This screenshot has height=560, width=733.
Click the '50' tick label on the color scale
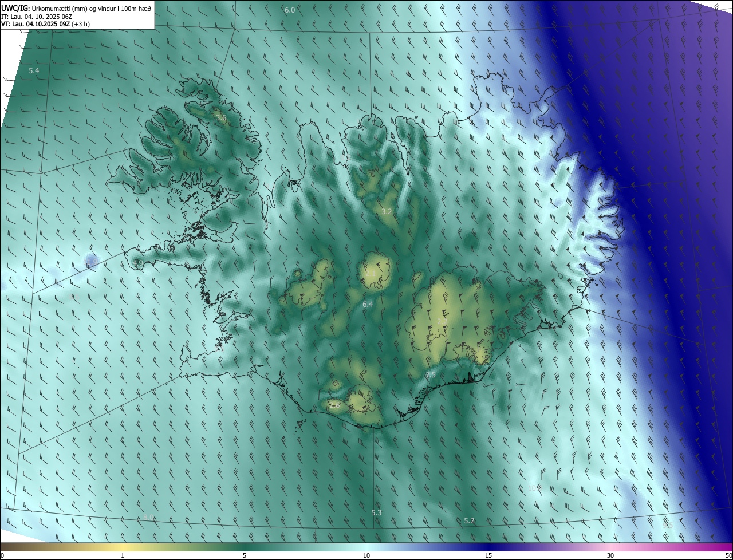(x=728, y=555)
